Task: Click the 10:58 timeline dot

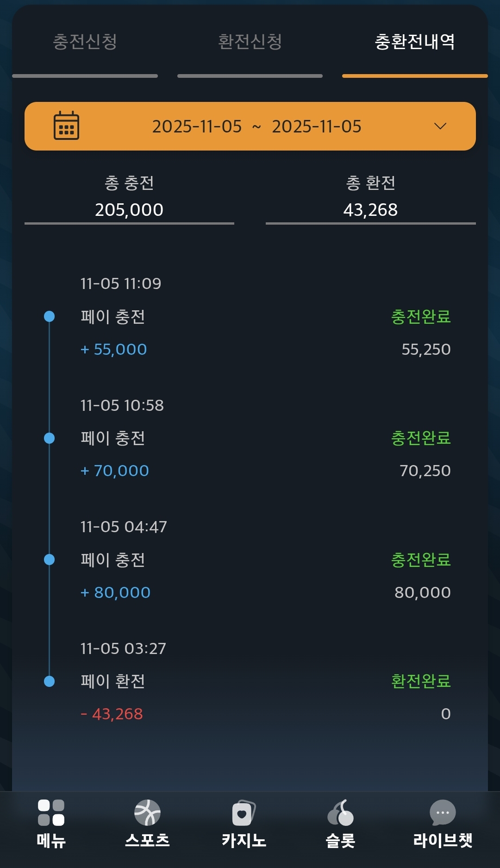Action: (49, 438)
